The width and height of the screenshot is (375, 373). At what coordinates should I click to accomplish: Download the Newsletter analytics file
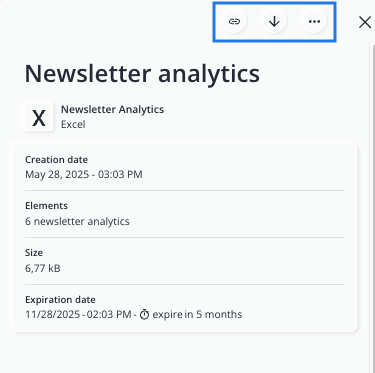click(x=274, y=22)
